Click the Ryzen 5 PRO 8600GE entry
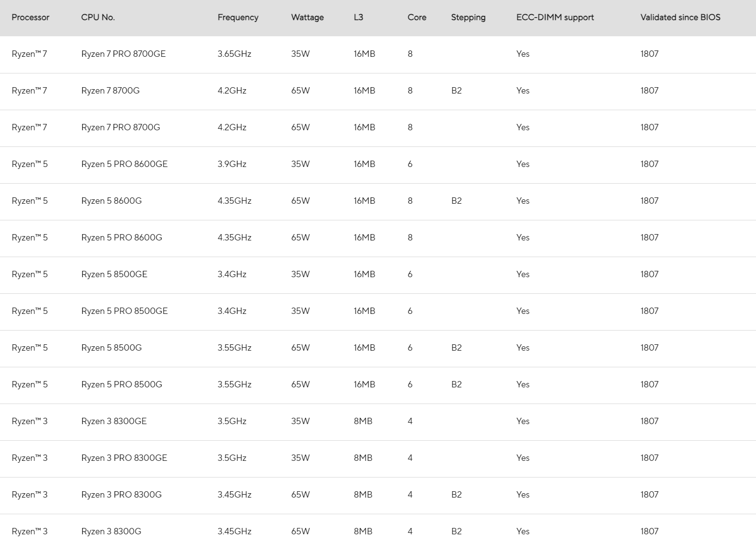 tap(124, 164)
